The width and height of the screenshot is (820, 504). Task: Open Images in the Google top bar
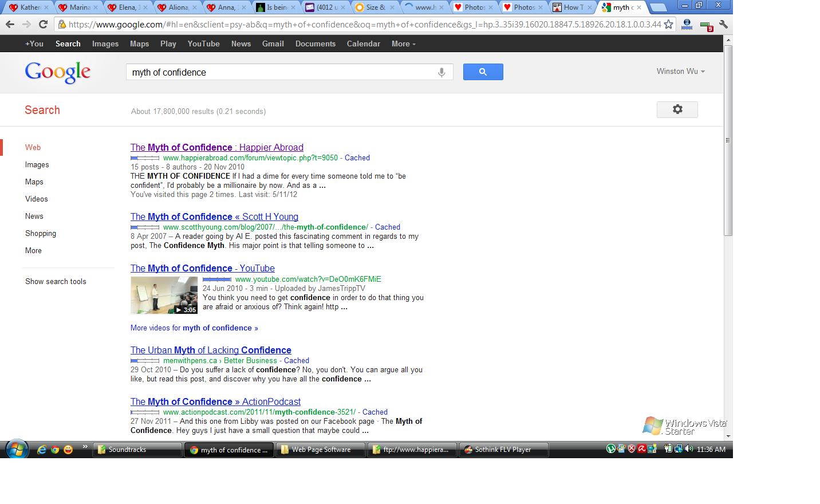tap(105, 44)
